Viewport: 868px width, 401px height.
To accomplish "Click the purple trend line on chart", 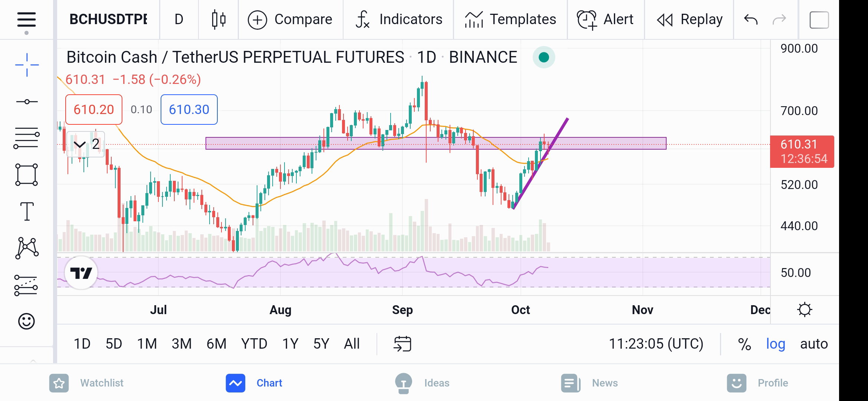I will click(541, 163).
